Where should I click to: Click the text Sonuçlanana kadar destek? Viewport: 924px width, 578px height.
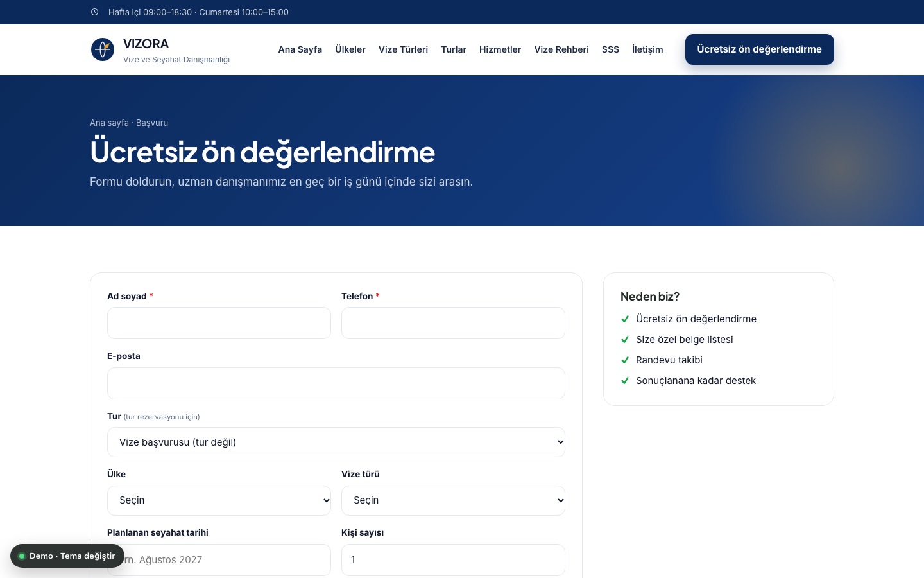coord(696,381)
